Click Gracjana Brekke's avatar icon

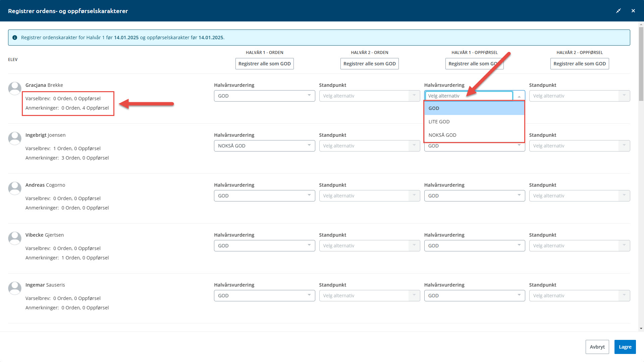15,88
